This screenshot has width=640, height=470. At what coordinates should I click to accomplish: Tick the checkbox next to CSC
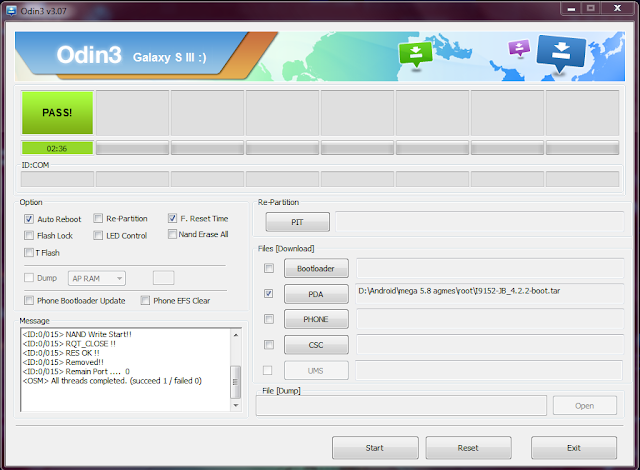(269, 345)
